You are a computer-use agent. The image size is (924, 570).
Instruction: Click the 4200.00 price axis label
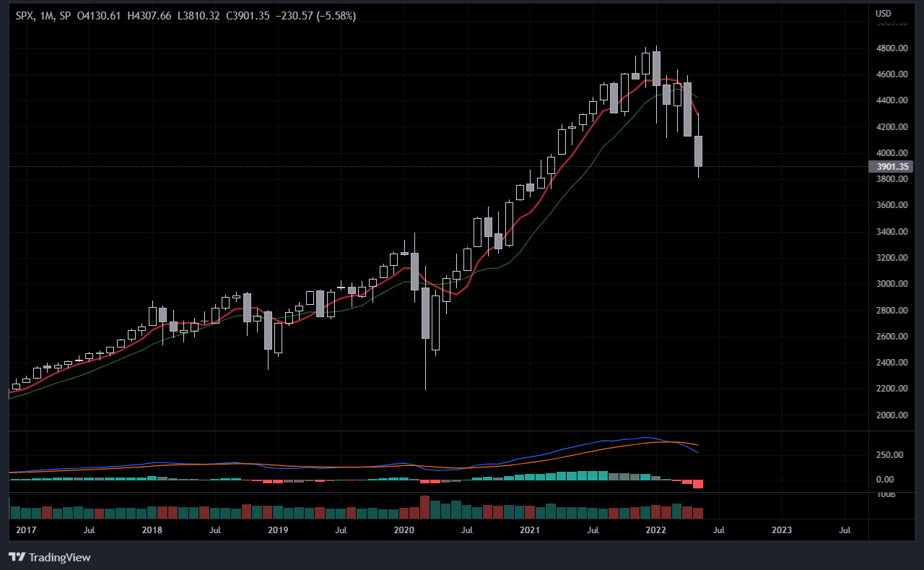(x=892, y=127)
